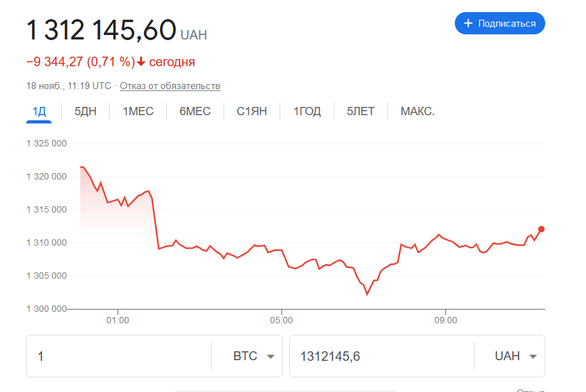586x392 pixels.
Task: Click the BTC amount input field
Action: click(x=119, y=356)
